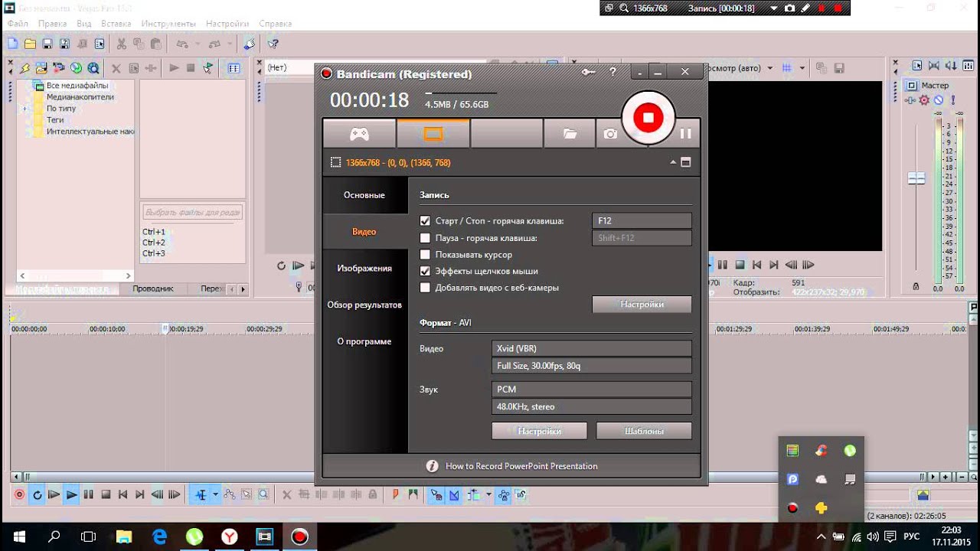Screen dimensions: 980x551
Task: Click the scissors Cut icon in Vegas
Action: pos(121,44)
